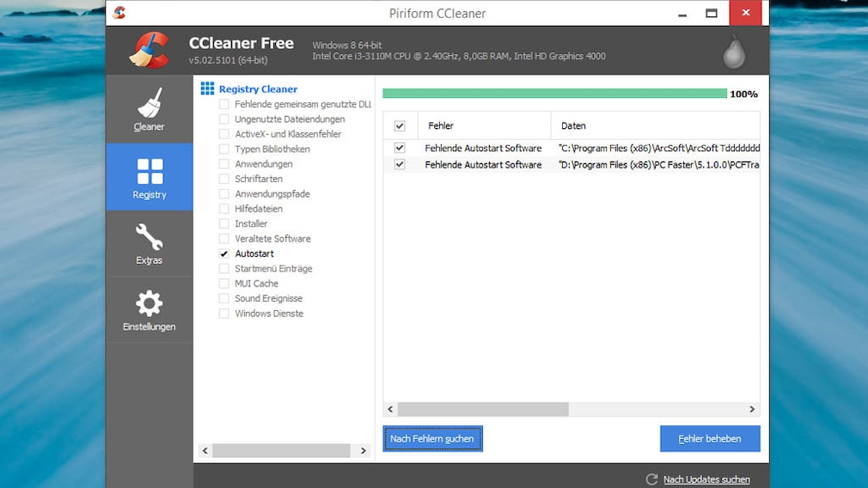Sort results by Daten column header
Screen dimensions: 868x488
pos(653,126)
